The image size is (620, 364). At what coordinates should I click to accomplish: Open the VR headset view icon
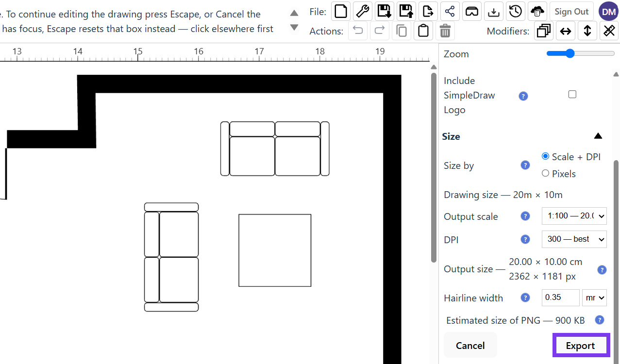471,11
